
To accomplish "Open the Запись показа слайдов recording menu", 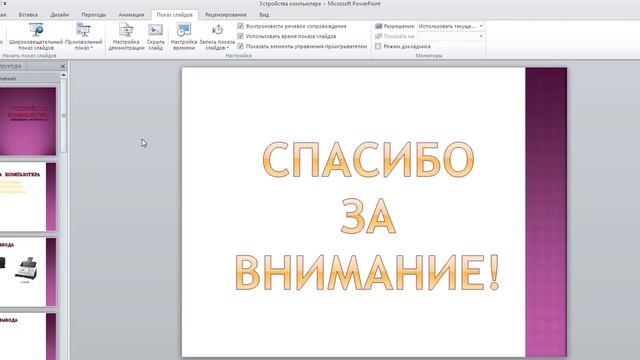I will point(217,36).
